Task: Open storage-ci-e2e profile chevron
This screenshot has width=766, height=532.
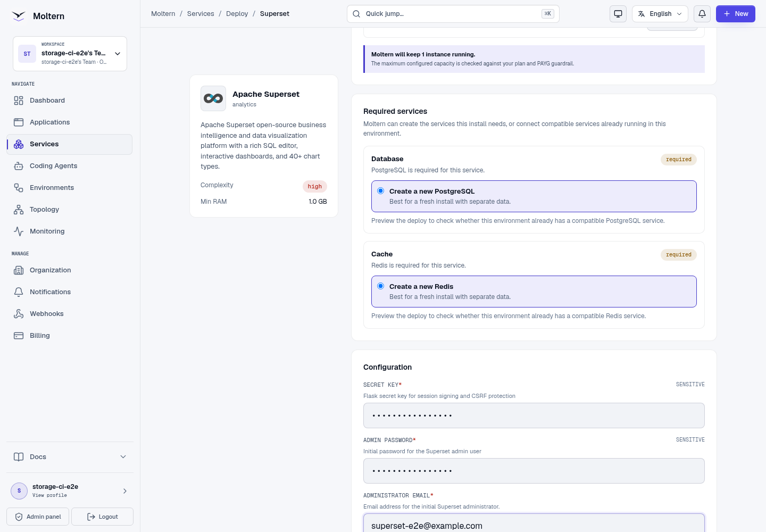Action: [x=125, y=491]
